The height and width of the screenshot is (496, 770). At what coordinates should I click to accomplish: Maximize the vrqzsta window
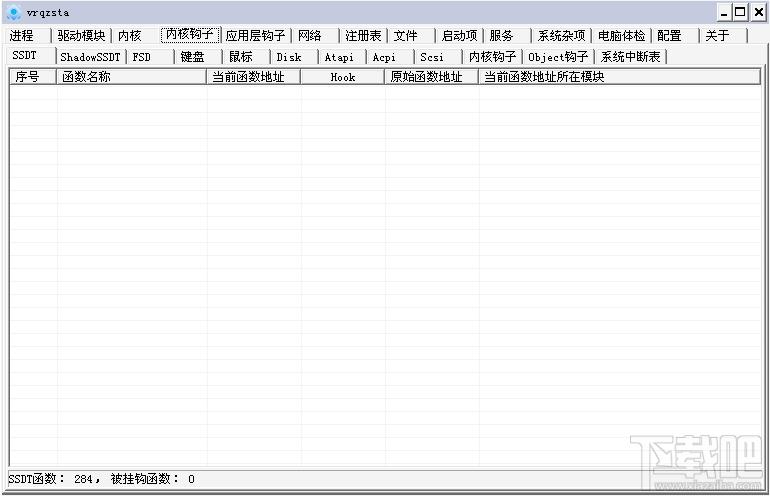pos(741,12)
